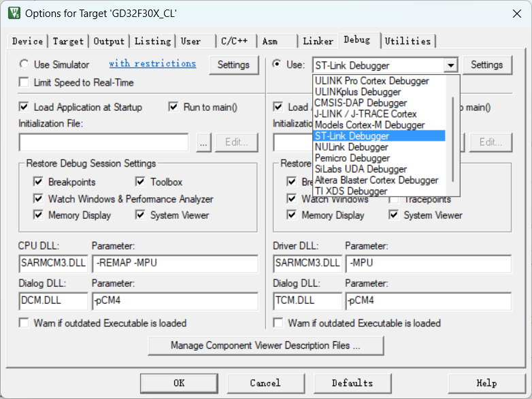Pick SiLabs UDA Debugger
The image size is (532, 399).
coord(380,169)
